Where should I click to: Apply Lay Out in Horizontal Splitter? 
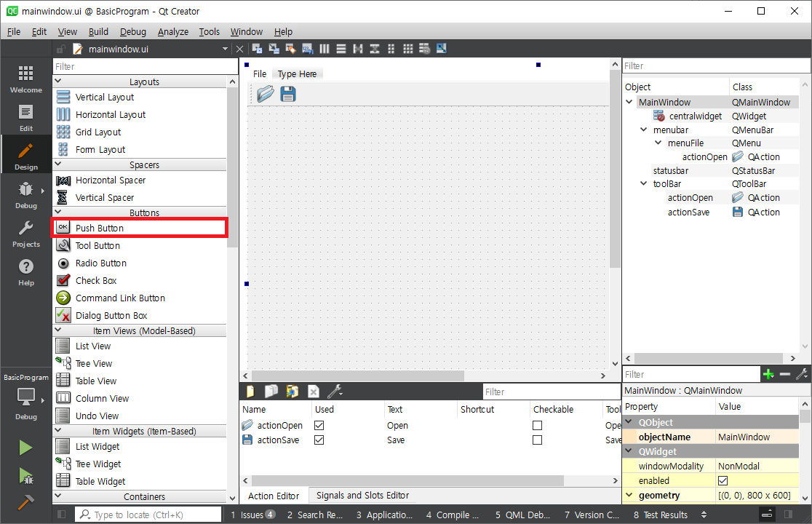358,49
